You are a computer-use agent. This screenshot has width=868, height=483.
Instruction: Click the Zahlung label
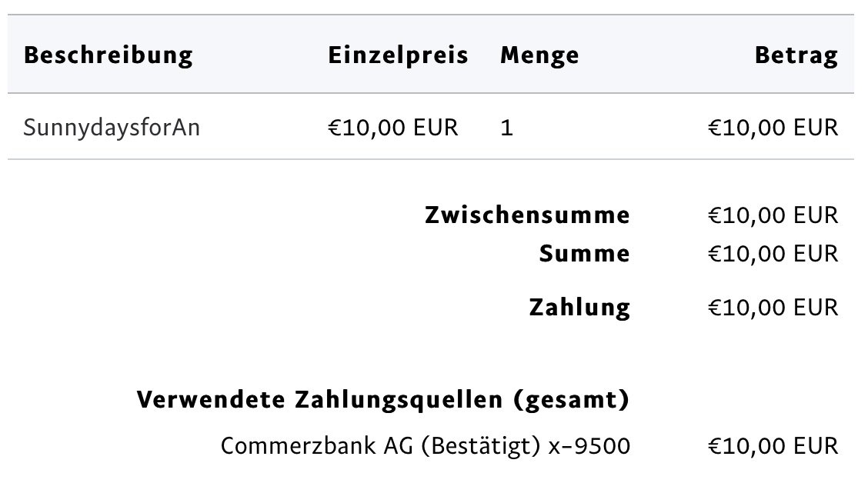[579, 308]
